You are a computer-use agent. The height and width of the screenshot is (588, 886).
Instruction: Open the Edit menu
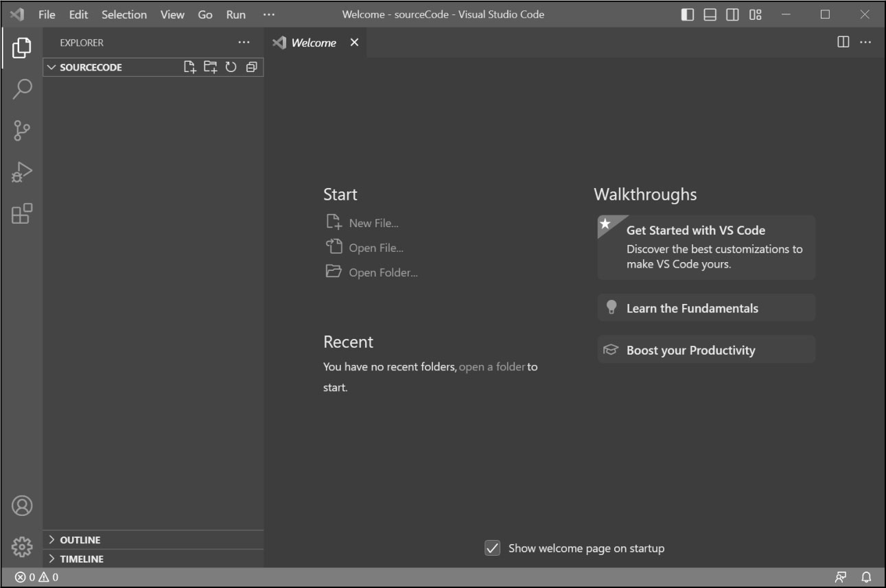point(78,14)
